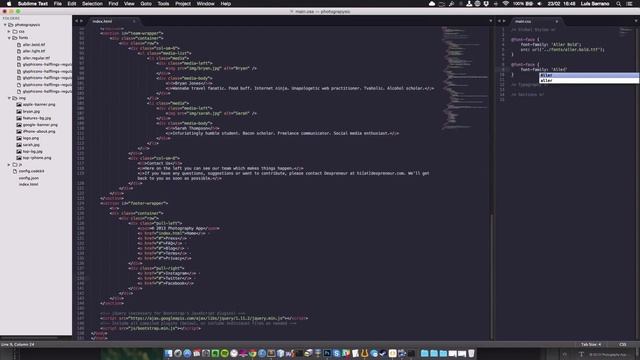The width and height of the screenshot is (640, 360).
Task: Click next-tab arrow in left pane
Action: click(81, 21)
